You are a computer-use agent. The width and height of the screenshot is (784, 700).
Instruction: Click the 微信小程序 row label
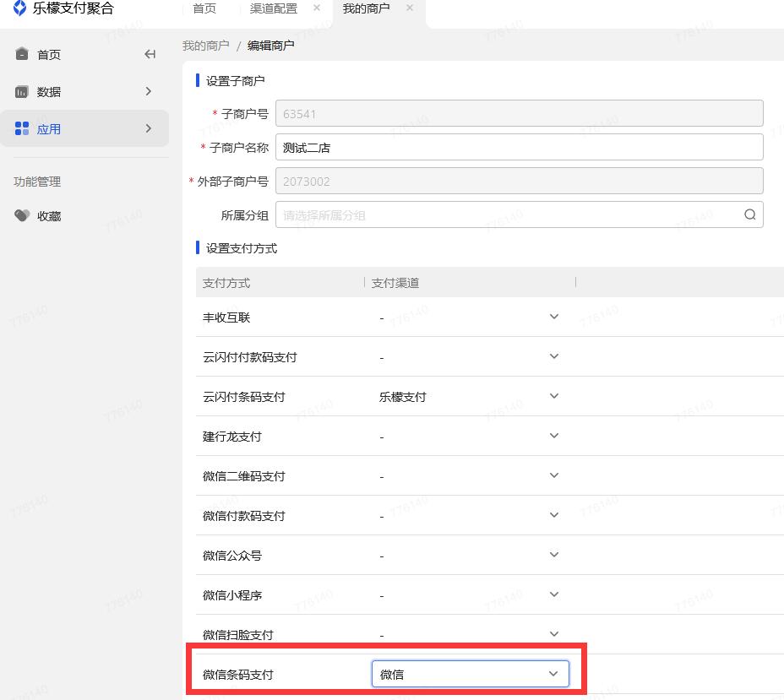232,595
